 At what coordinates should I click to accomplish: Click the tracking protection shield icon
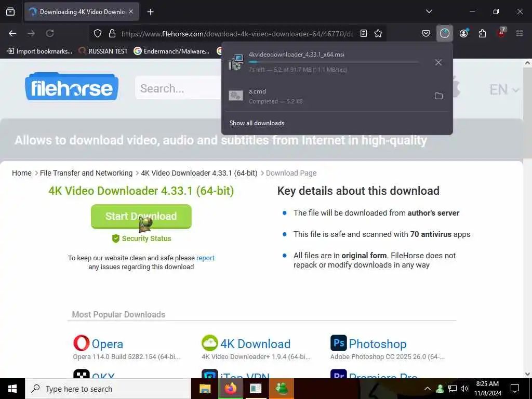pyautogui.click(x=98, y=33)
